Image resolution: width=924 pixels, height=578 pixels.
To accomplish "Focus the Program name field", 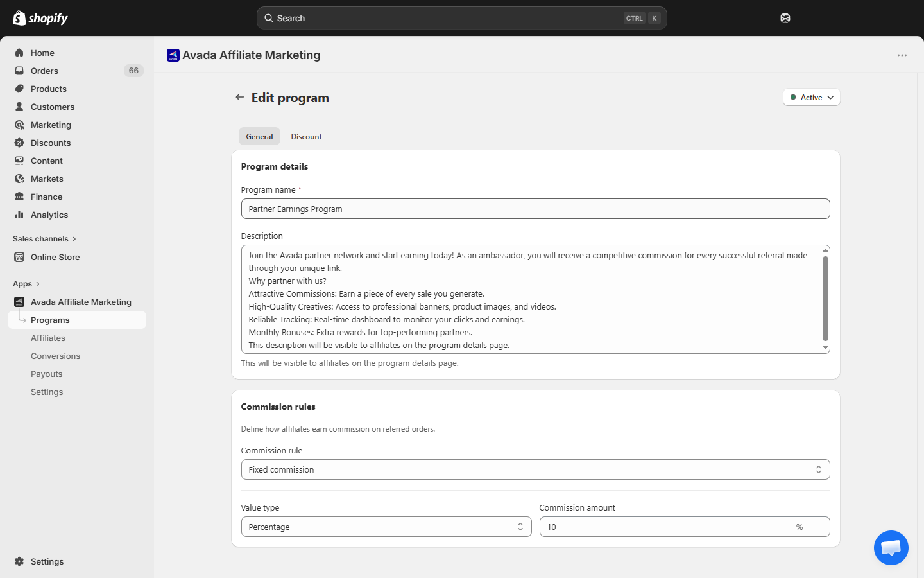I will (535, 209).
